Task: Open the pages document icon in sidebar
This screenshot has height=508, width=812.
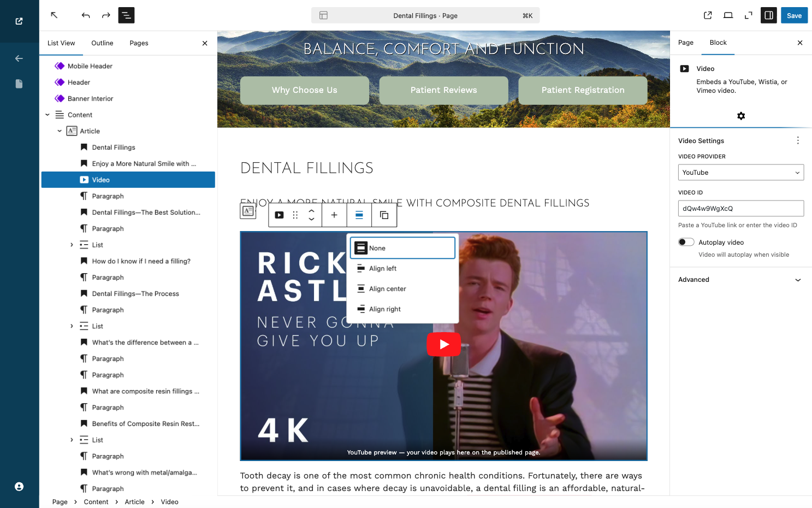Action: click(19, 84)
